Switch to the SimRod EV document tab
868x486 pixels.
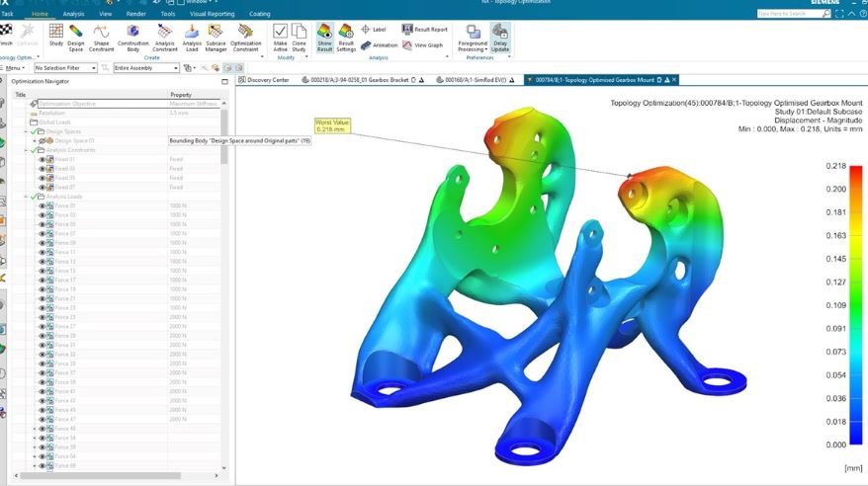[475, 80]
